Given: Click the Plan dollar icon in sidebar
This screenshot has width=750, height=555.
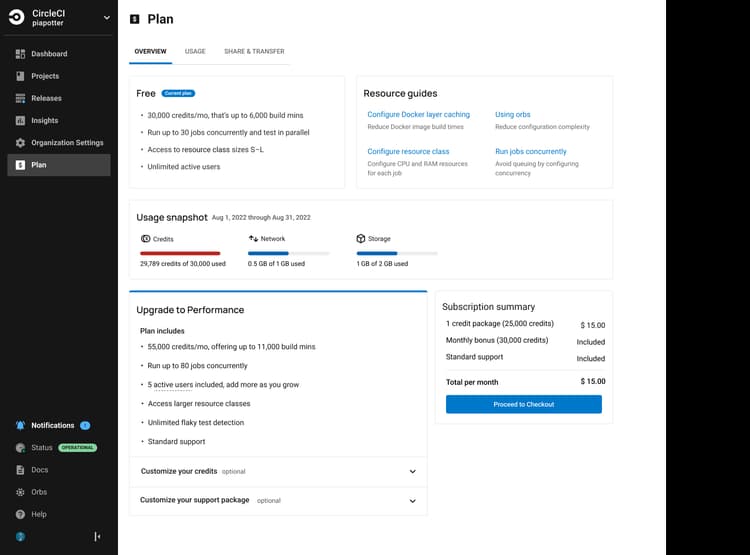Looking at the screenshot, I should [20, 165].
